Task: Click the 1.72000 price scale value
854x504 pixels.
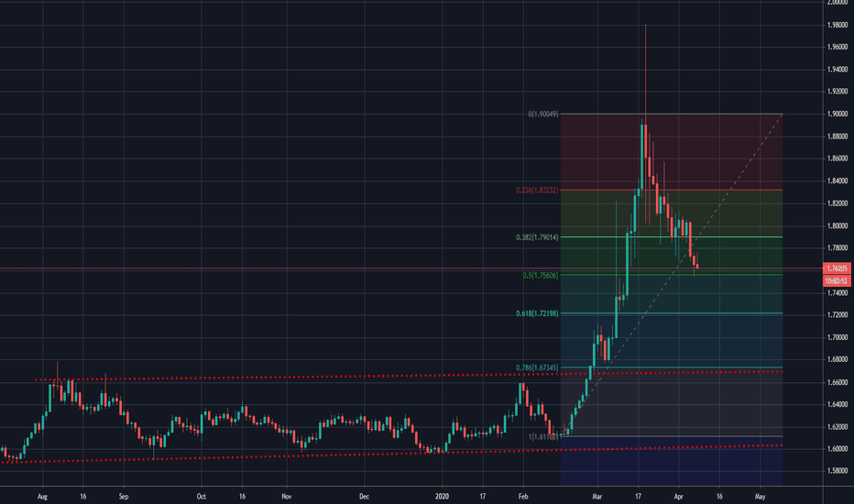Action: [838, 315]
